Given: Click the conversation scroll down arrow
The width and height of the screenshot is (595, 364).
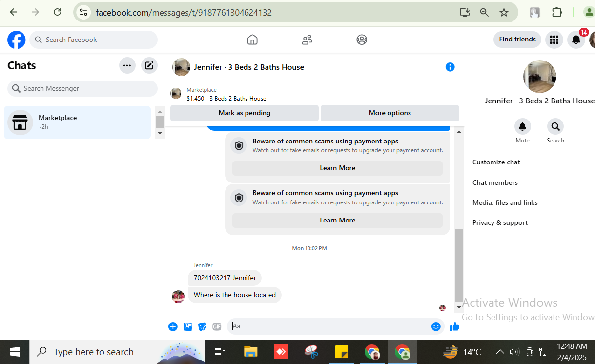Looking at the screenshot, I should click(x=459, y=307).
